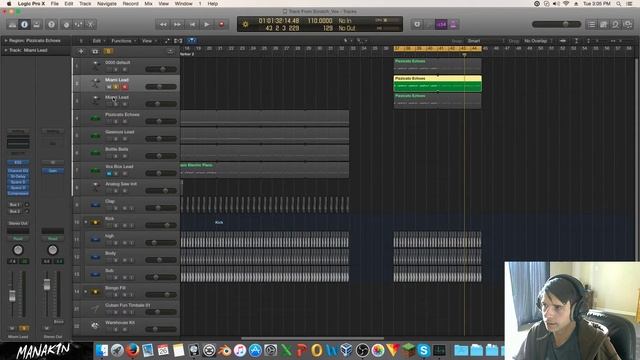640x360 pixels.
Task: Open the Note Pads button
Action: pos(604,24)
